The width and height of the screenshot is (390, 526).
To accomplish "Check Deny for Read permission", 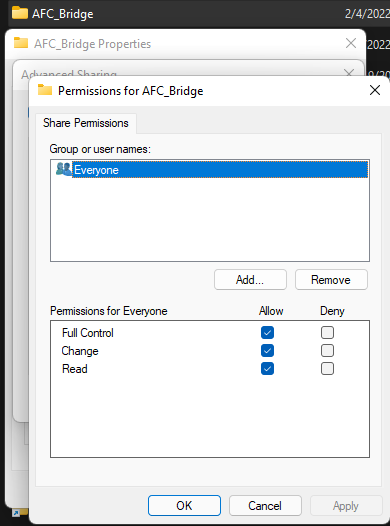I will [327, 369].
